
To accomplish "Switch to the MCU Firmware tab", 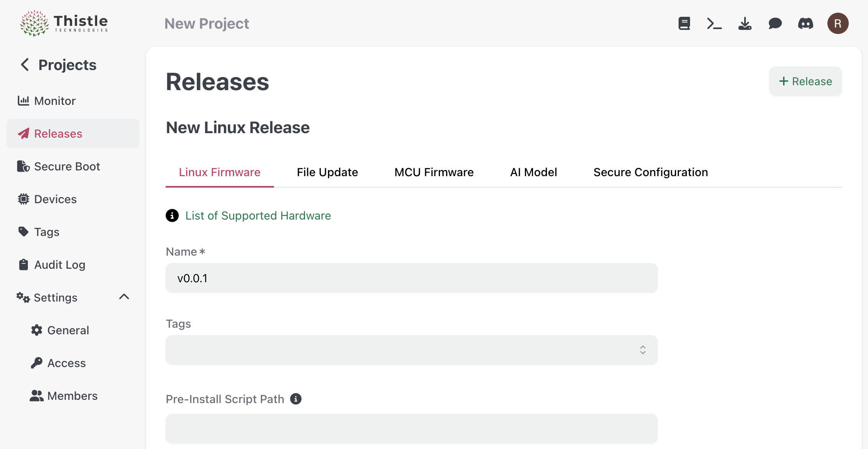I will point(433,172).
